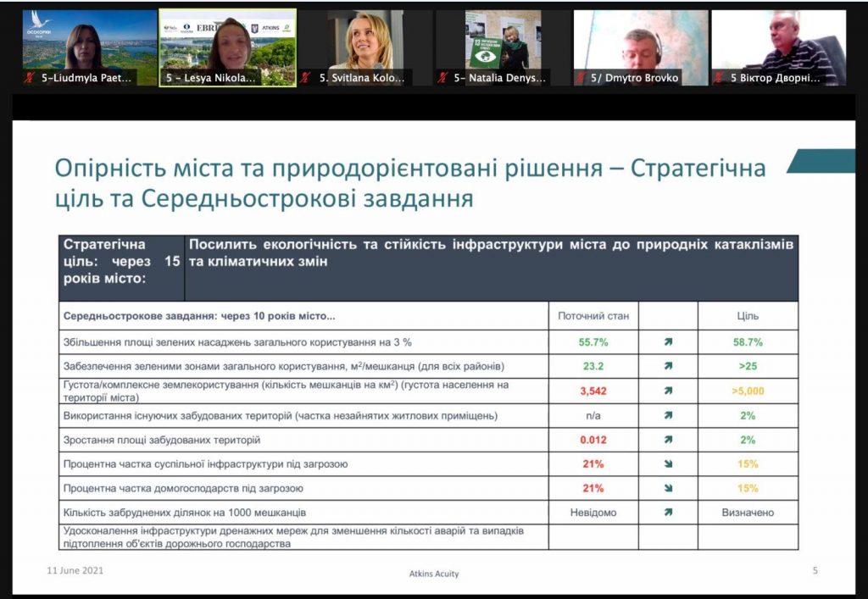Click the muted microphone icon beside Віктор Дворні
Image resolution: width=868 pixels, height=599 pixels.
[x=718, y=78]
